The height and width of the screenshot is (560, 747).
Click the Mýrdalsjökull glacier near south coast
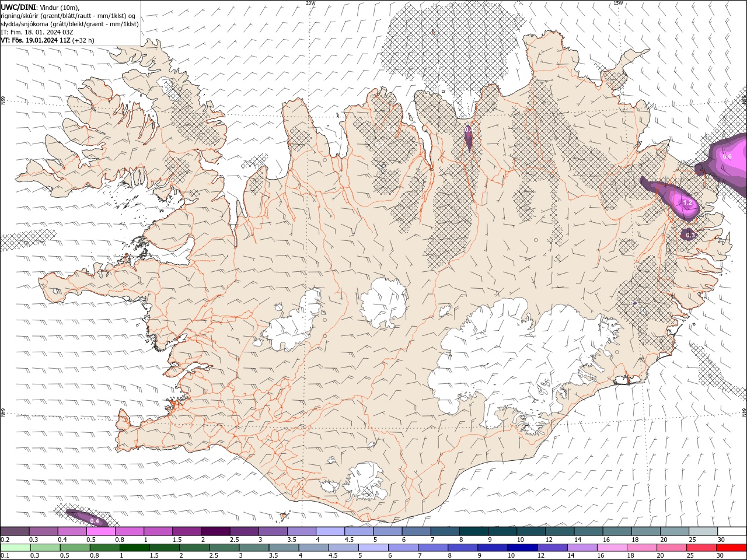(365, 482)
